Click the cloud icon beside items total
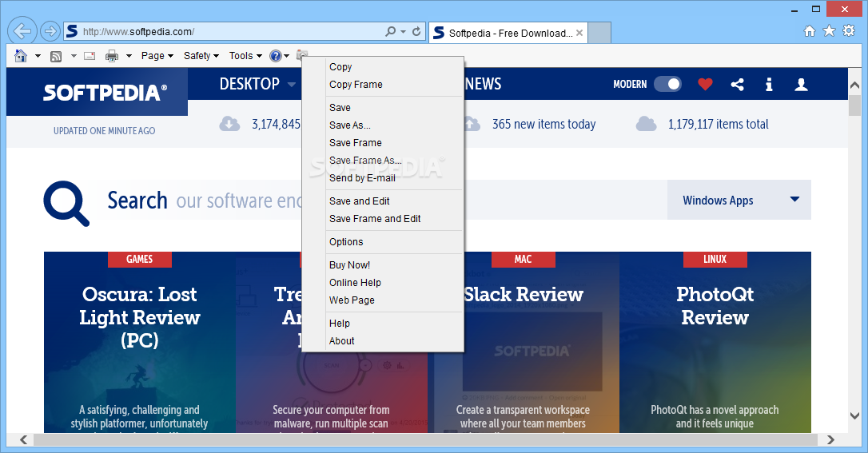The height and width of the screenshot is (453, 868). [646, 123]
